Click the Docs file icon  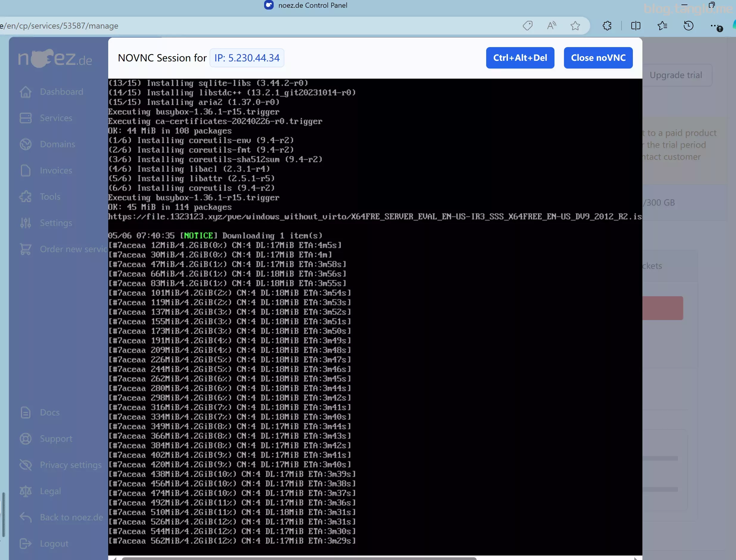coord(26,413)
